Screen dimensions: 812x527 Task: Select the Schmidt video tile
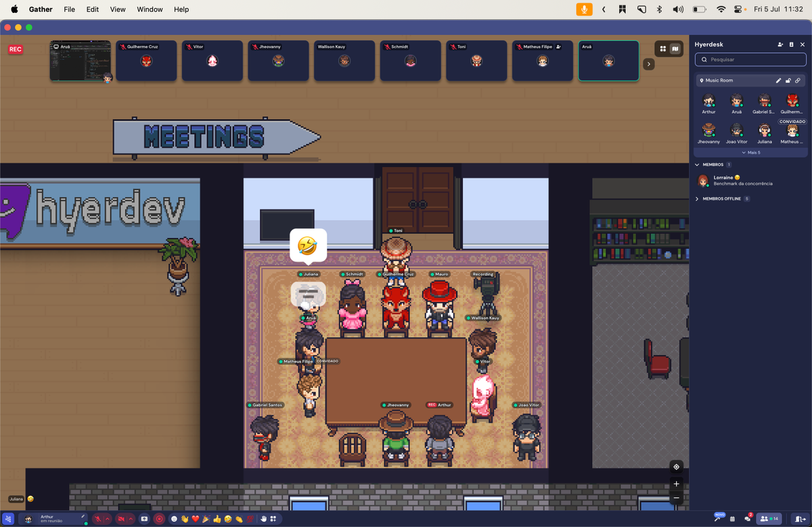tap(410, 61)
